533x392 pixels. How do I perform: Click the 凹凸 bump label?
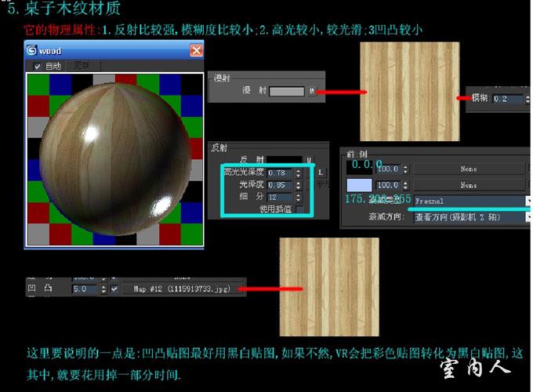tap(40, 289)
